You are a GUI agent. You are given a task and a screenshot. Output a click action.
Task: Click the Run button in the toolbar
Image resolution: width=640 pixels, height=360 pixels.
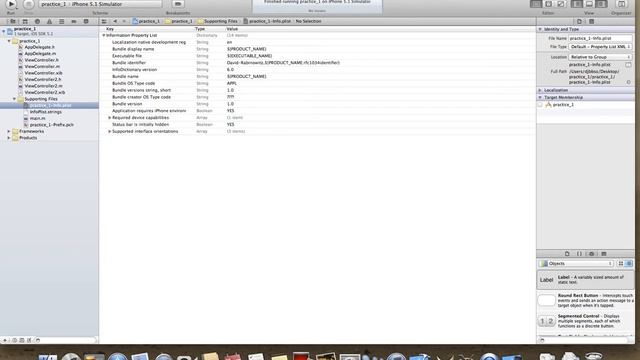click(x=11, y=4)
